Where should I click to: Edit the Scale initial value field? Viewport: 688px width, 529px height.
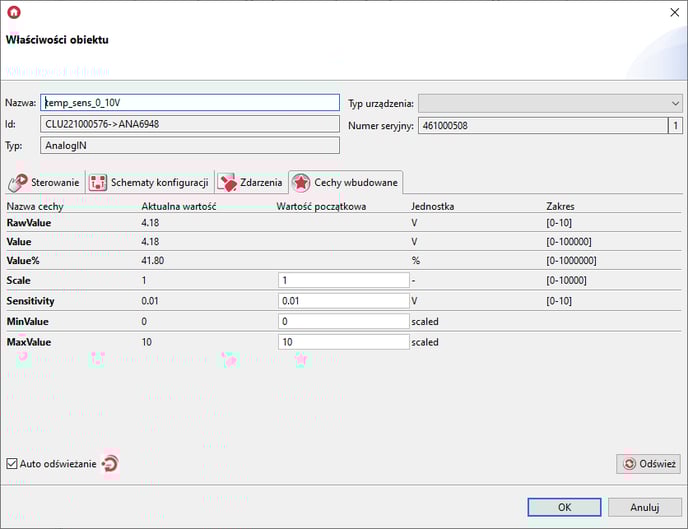pyautogui.click(x=344, y=280)
